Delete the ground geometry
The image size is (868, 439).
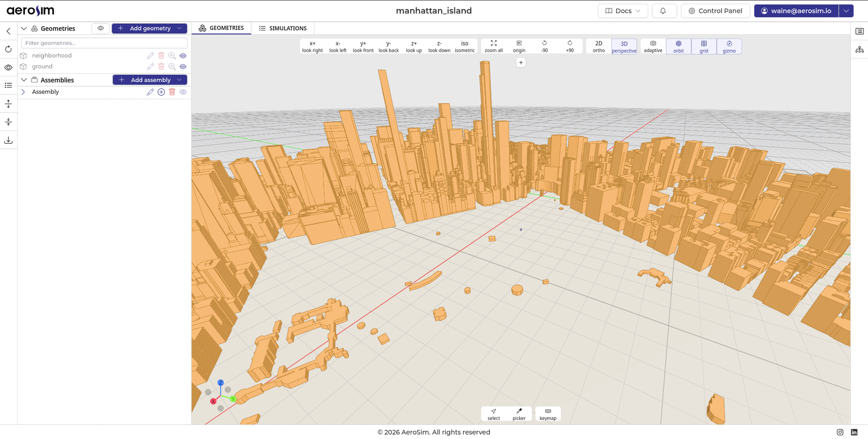point(161,67)
